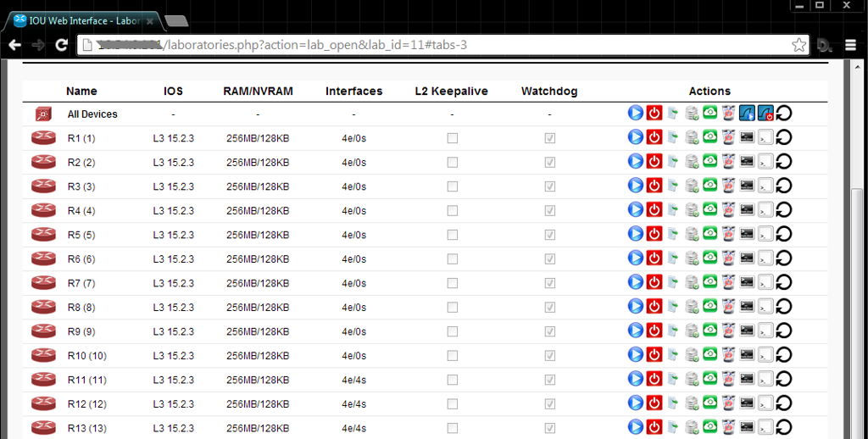The image size is (868, 439).
Task: Click 'L3 15.2.3' IOS cell for R4
Action: tap(173, 211)
